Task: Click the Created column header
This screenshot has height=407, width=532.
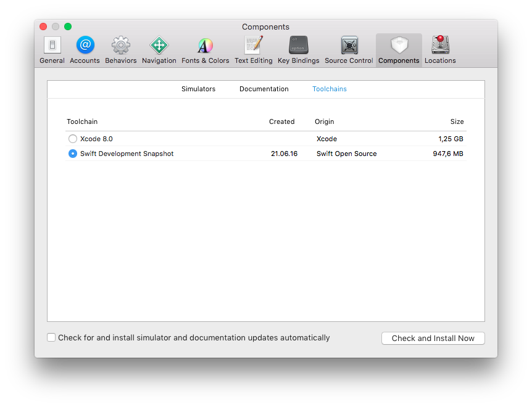Action: coord(281,121)
